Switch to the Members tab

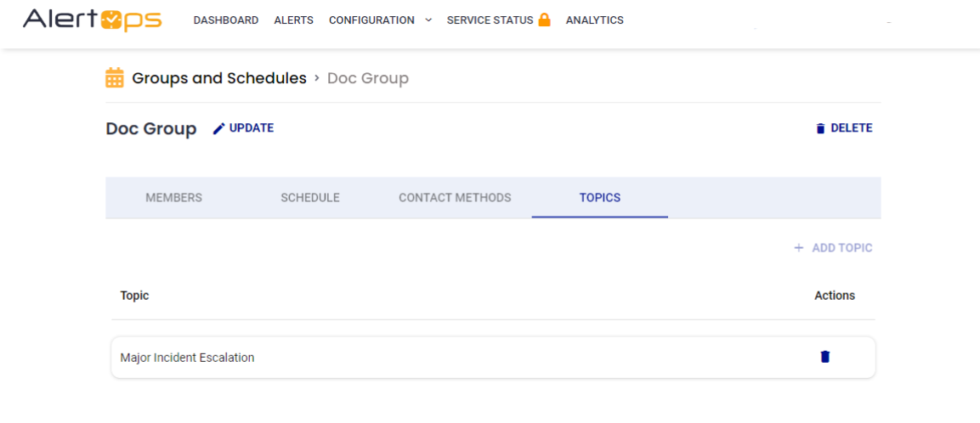[173, 198]
